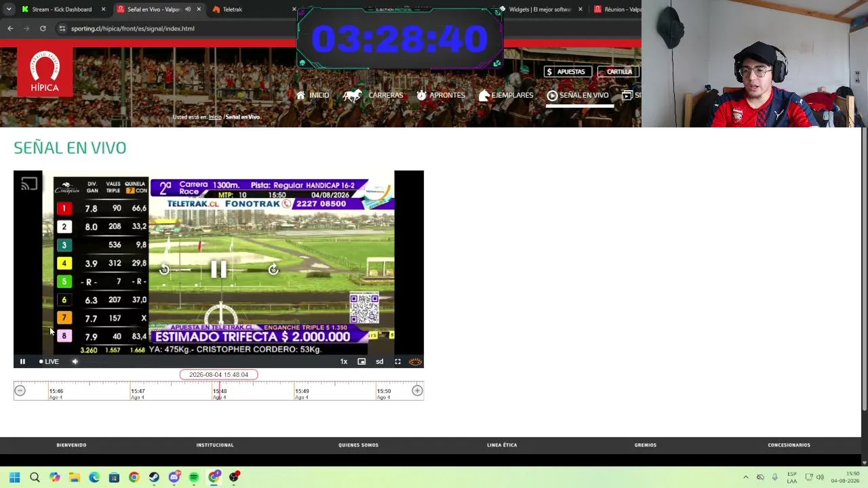
Task: Select SEÑAL EN VIVO in the navigation
Action: pos(578,96)
